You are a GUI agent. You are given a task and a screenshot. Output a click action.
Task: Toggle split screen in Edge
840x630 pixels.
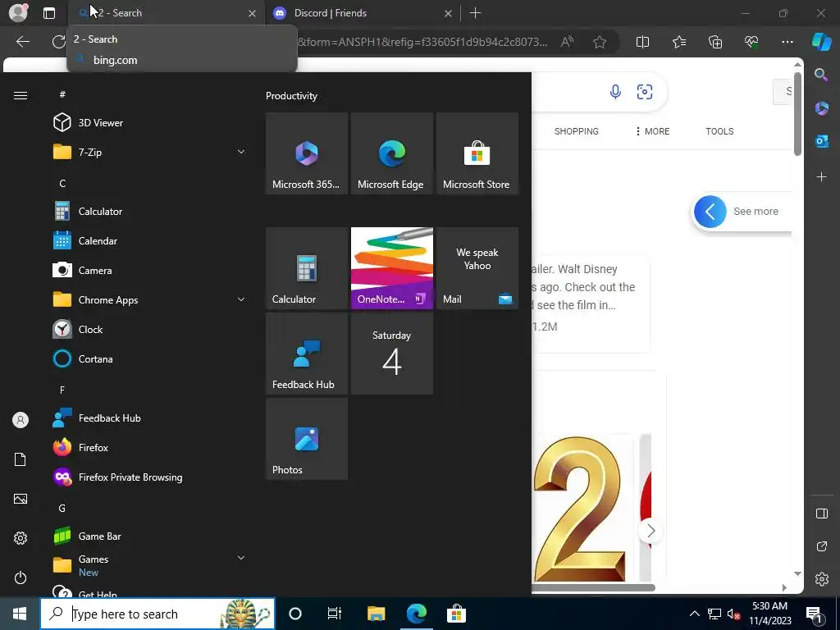pyautogui.click(x=642, y=42)
